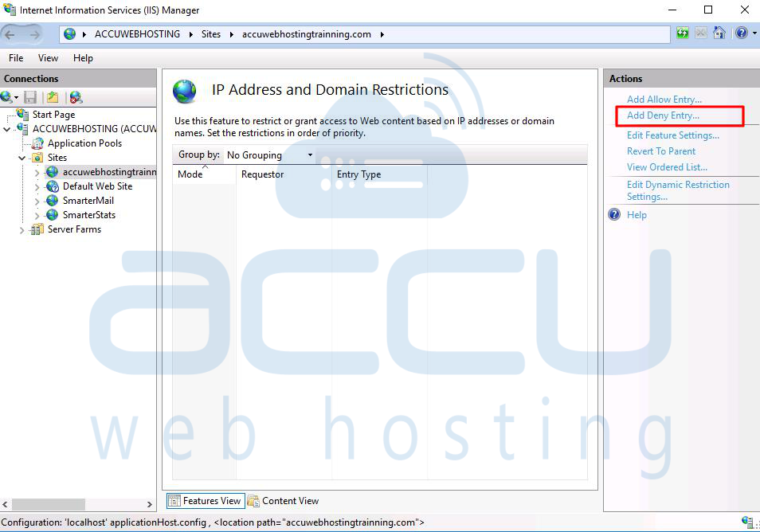This screenshot has height=532, width=760.
Task: Click the SmarterMail globe icon
Action: (x=53, y=201)
